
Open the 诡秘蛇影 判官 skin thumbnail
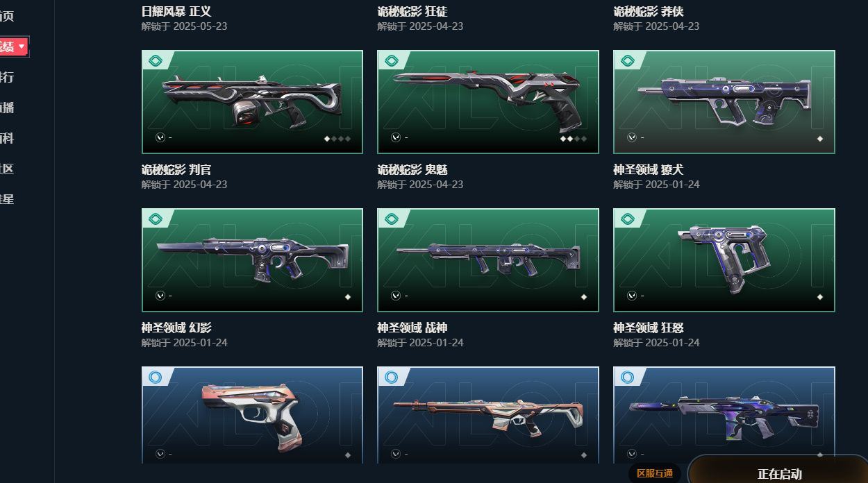[252, 102]
